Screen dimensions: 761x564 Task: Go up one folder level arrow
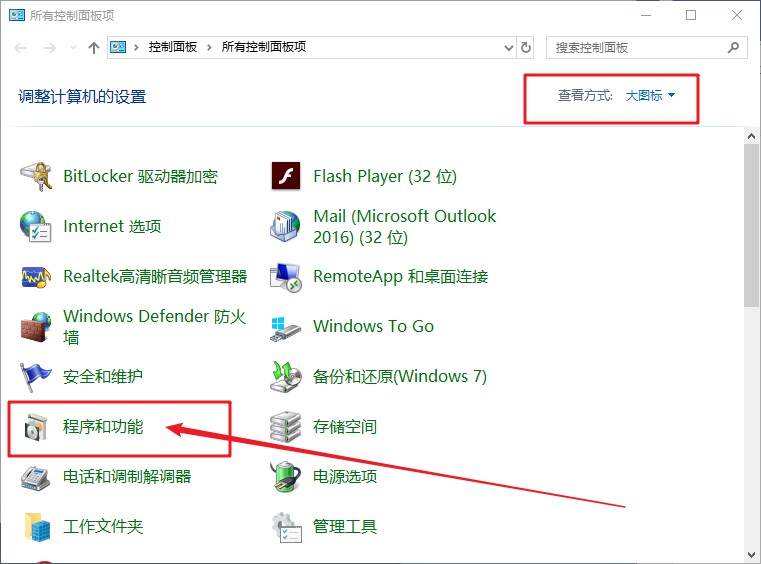[94, 48]
